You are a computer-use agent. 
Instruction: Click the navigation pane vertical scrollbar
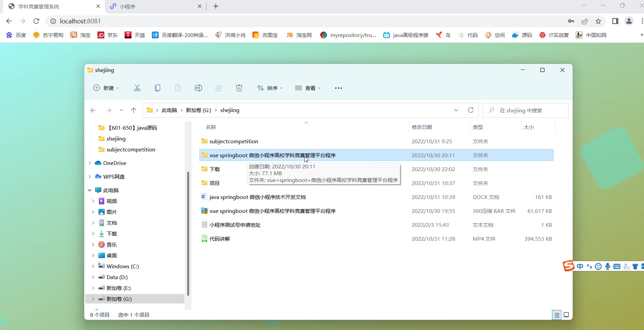click(x=188, y=234)
